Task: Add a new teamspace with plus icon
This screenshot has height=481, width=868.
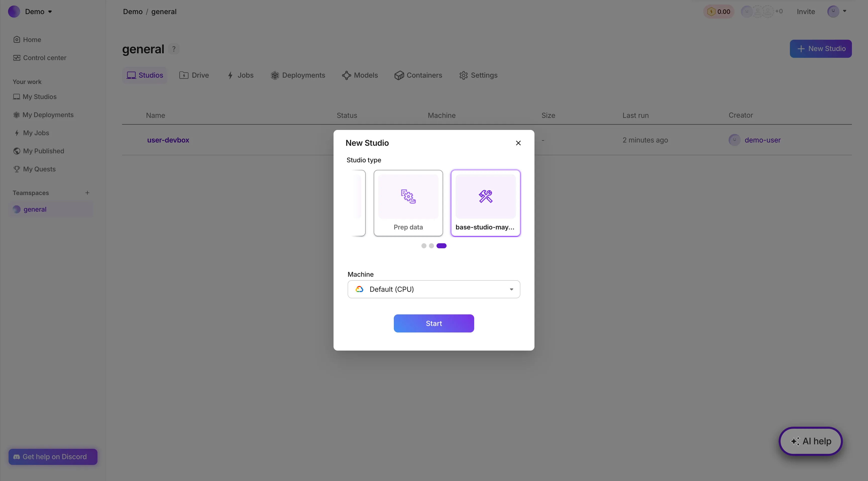Action: click(87, 193)
